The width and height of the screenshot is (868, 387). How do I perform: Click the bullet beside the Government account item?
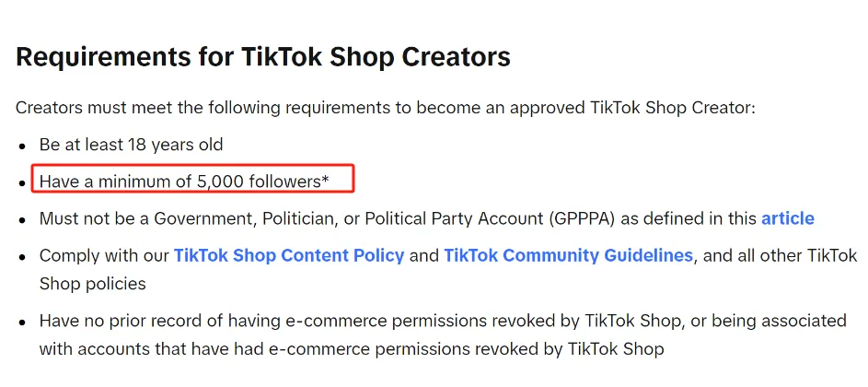[x=22, y=219]
